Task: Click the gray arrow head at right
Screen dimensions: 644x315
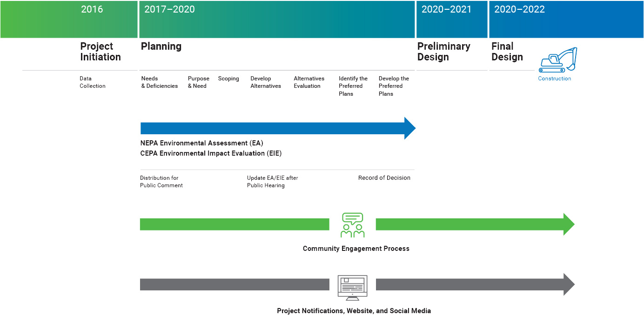Action: 569,284
